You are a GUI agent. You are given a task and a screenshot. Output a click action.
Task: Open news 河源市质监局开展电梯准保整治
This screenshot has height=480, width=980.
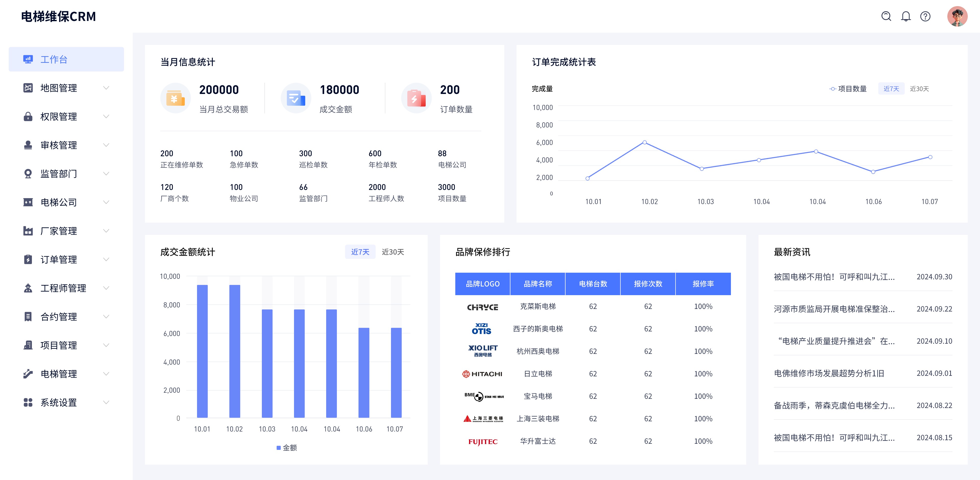834,309
